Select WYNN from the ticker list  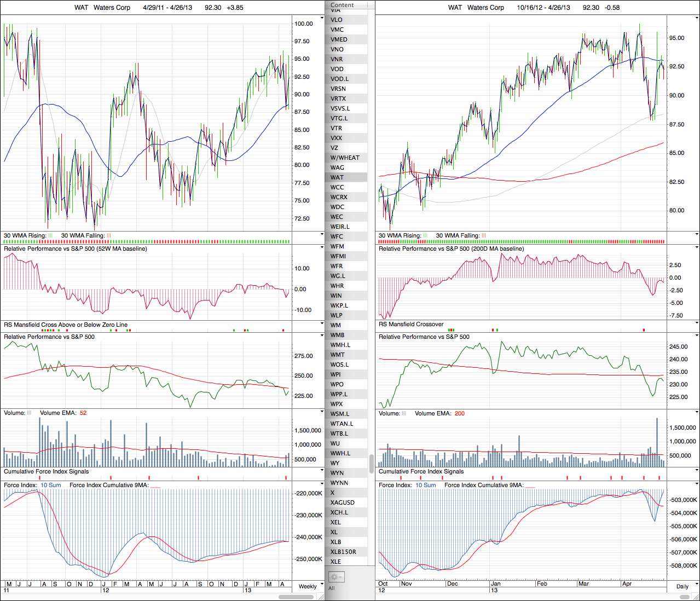339,483
